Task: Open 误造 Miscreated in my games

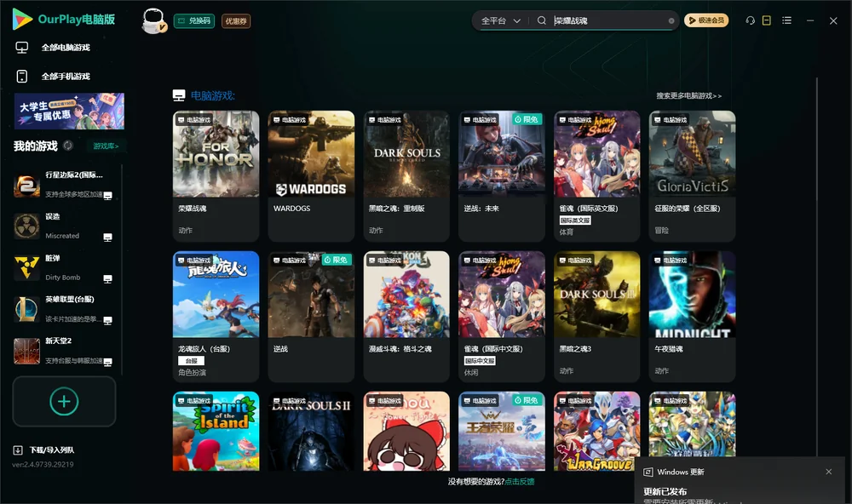Action: point(64,226)
